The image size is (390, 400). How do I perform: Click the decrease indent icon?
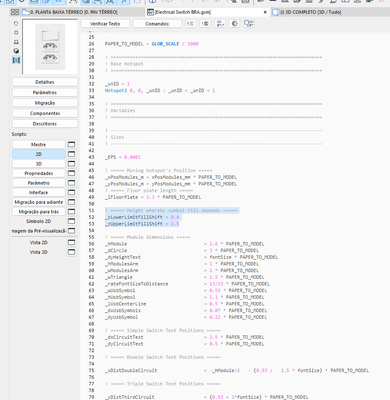point(191,24)
